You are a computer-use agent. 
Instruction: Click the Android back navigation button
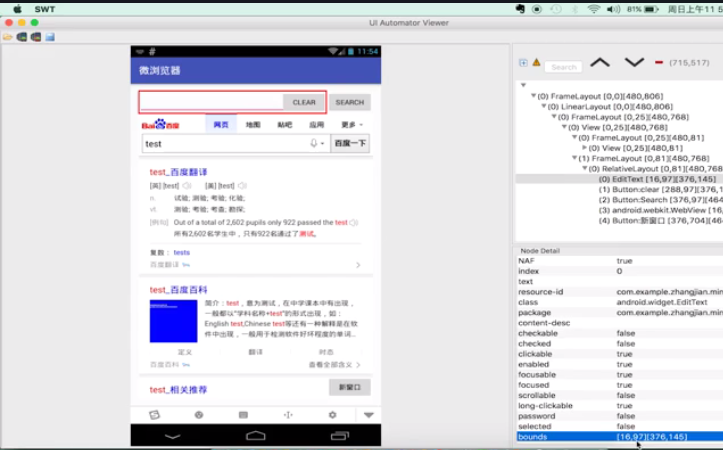(x=172, y=436)
